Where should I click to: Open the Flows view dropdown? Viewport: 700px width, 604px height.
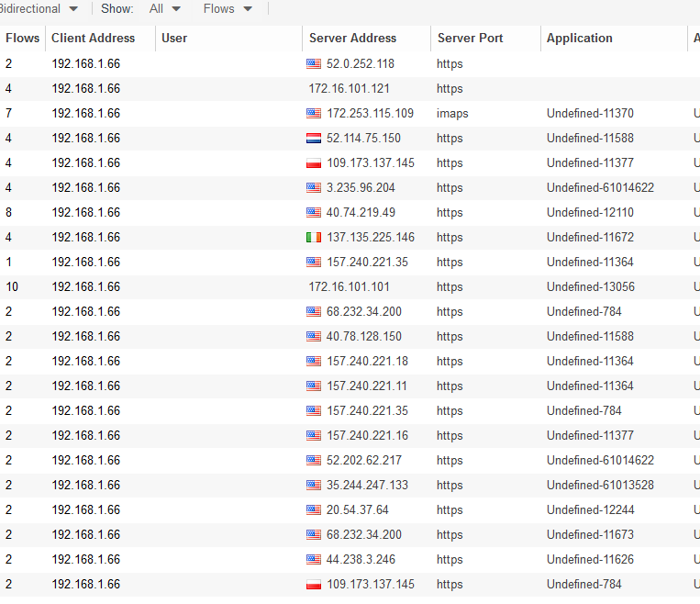click(x=228, y=9)
